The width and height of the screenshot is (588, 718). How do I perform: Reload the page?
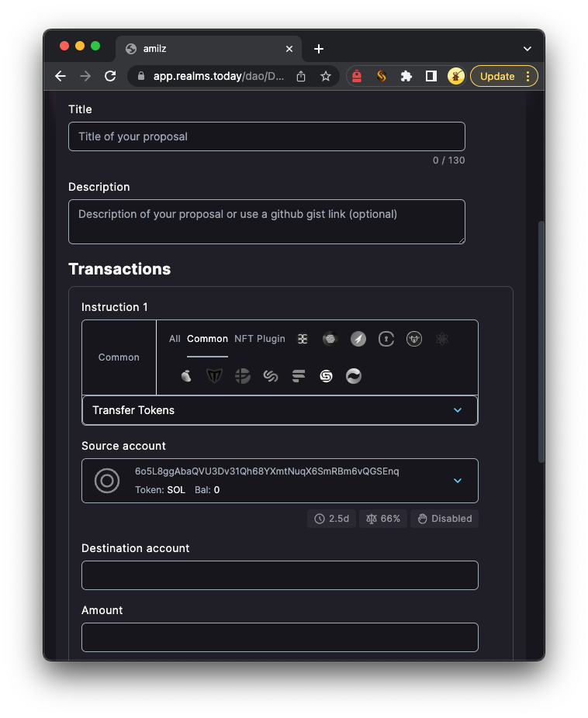click(x=110, y=76)
